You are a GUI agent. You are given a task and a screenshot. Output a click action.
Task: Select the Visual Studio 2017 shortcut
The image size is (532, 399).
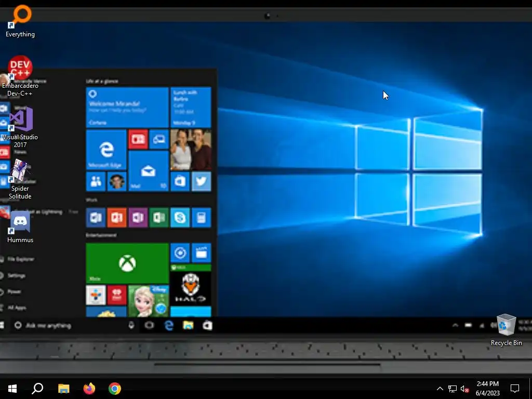click(x=20, y=127)
